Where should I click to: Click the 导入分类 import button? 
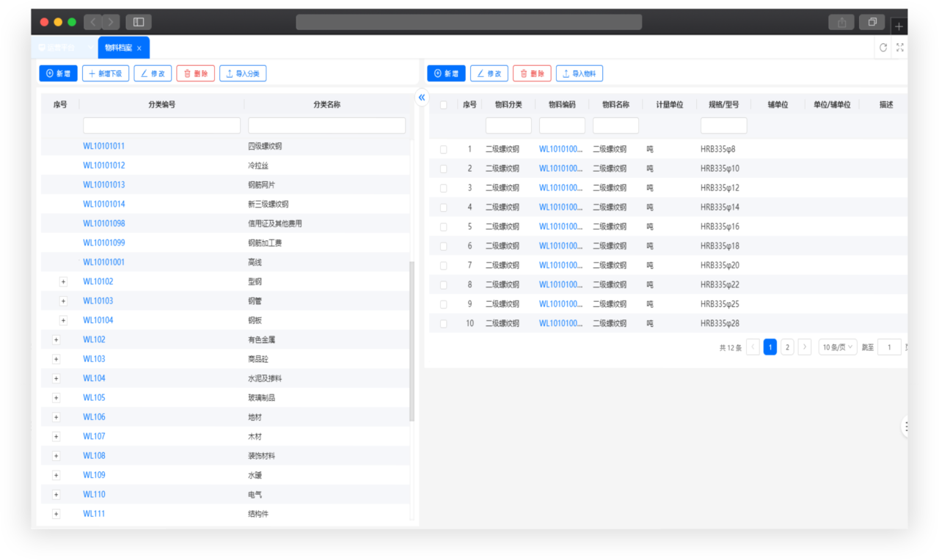[243, 73]
